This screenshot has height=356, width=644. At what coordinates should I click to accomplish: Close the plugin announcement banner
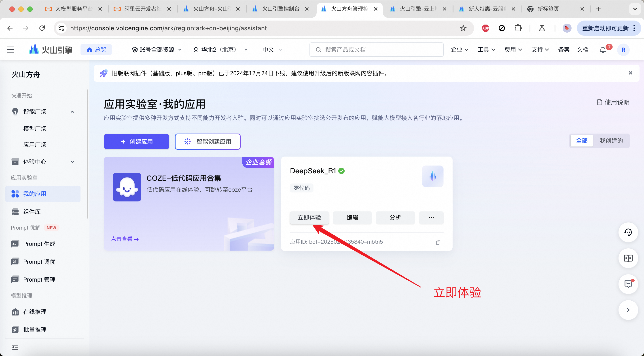[x=630, y=73]
